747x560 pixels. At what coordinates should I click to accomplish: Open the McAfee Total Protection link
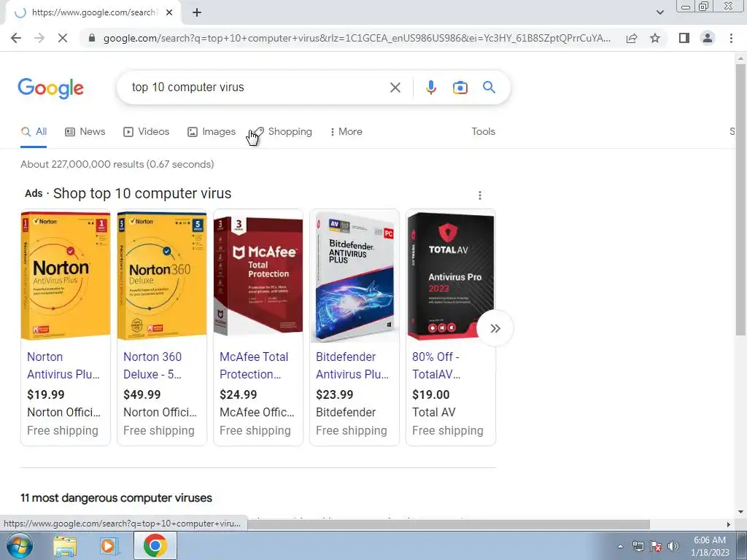tap(254, 365)
